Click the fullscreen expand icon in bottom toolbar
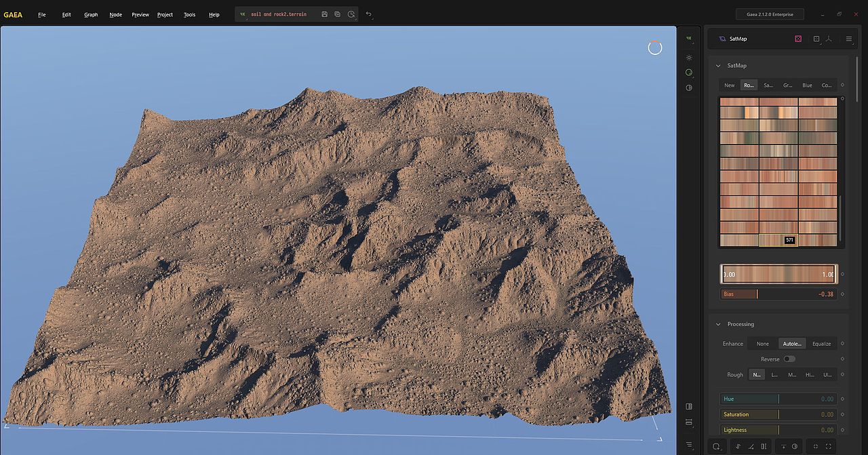This screenshot has height=455, width=868. [828, 446]
